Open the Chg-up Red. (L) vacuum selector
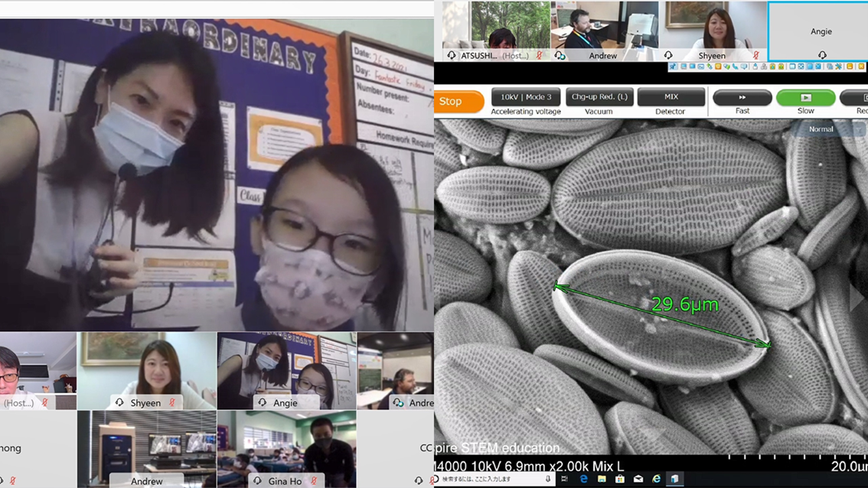 (x=599, y=97)
